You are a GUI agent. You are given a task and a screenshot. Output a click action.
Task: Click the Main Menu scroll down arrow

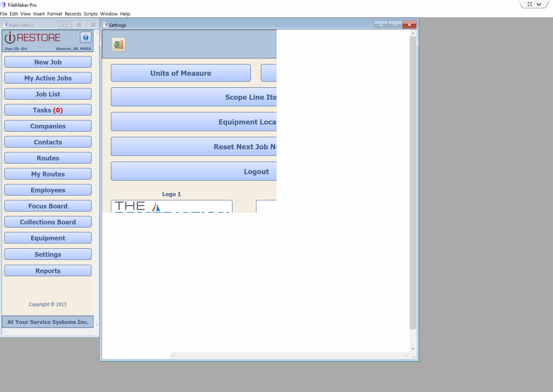97,325
